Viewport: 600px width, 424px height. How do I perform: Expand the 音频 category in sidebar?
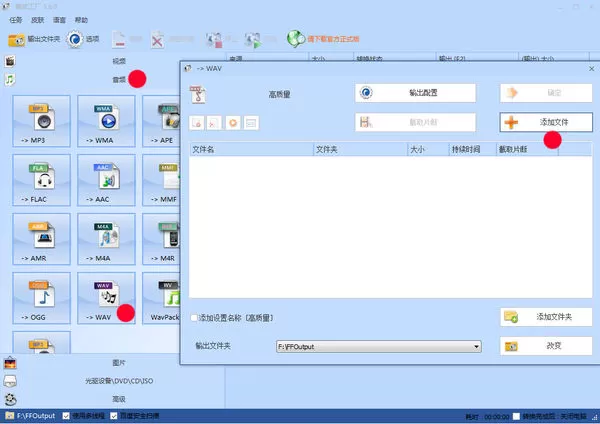pyautogui.click(x=119, y=80)
